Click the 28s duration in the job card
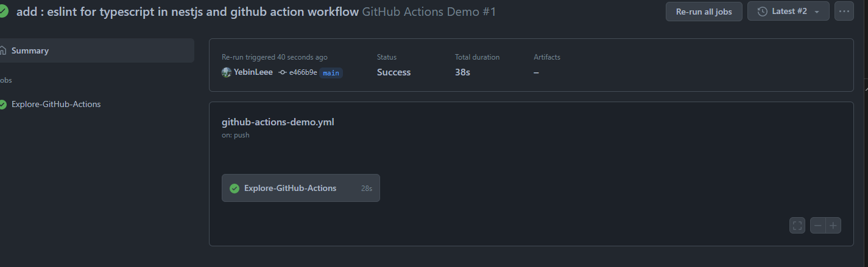The width and height of the screenshot is (868, 267). [367, 189]
